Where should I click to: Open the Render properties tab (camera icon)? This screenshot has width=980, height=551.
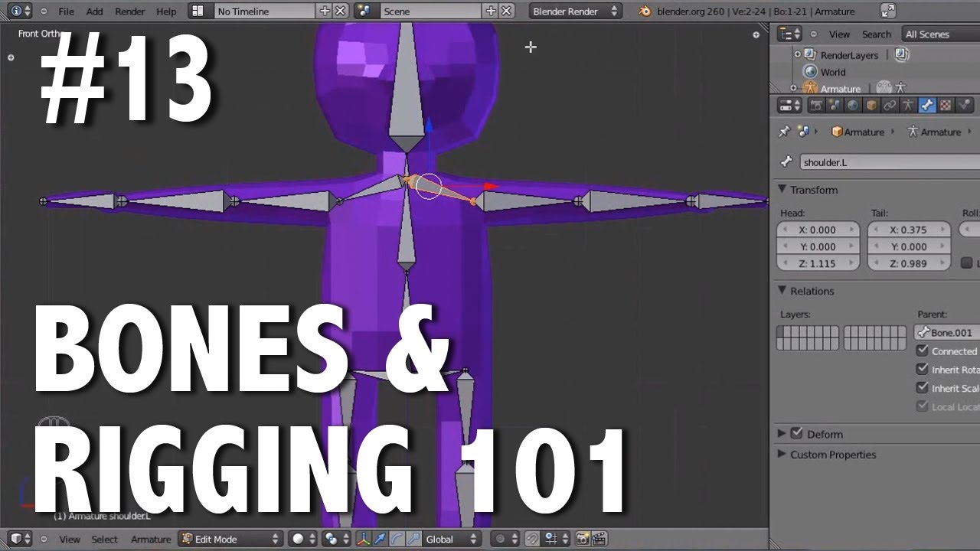tap(815, 105)
